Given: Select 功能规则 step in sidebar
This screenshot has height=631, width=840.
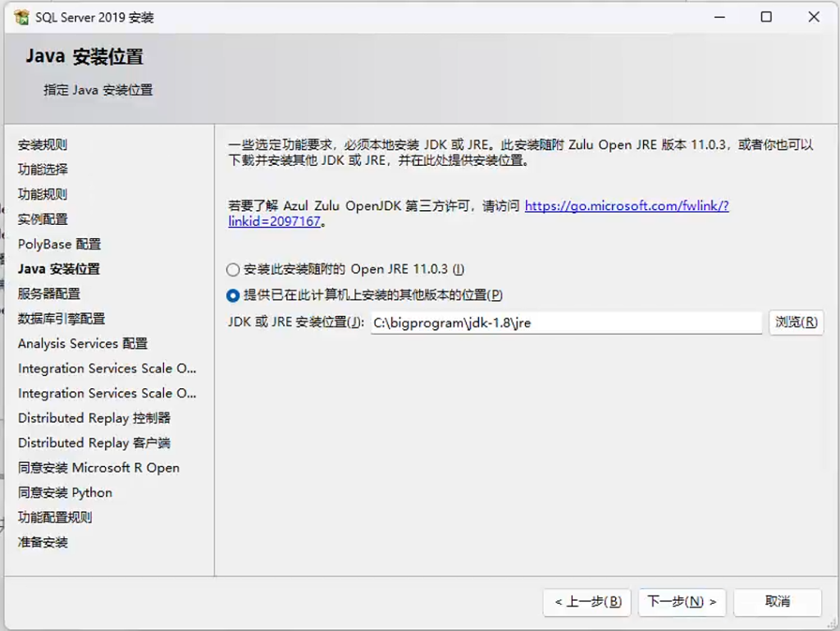Looking at the screenshot, I should [43, 194].
